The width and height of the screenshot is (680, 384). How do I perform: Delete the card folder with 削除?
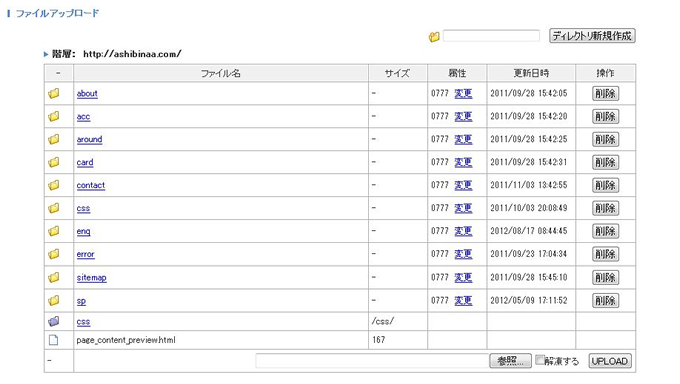(x=605, y=162)
